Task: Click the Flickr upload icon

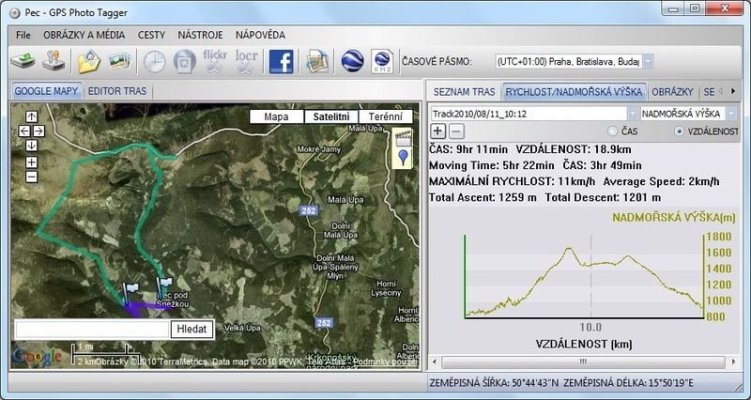Action: [215, 62]
